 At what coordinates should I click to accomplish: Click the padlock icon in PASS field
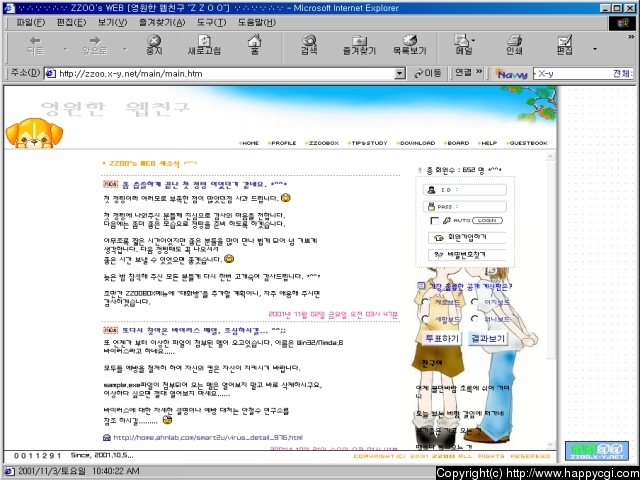coord(431,207)
